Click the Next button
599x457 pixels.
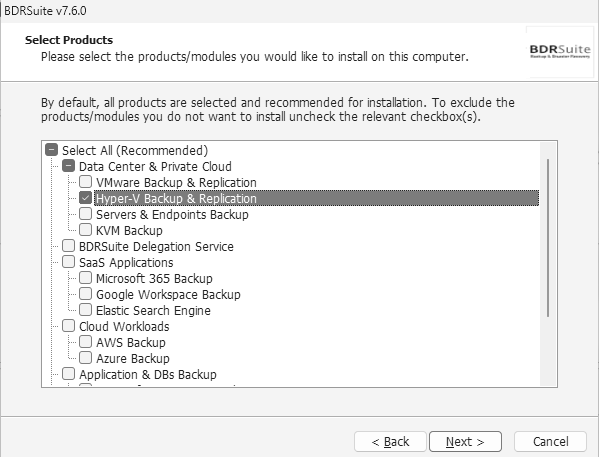coord(465,442)
